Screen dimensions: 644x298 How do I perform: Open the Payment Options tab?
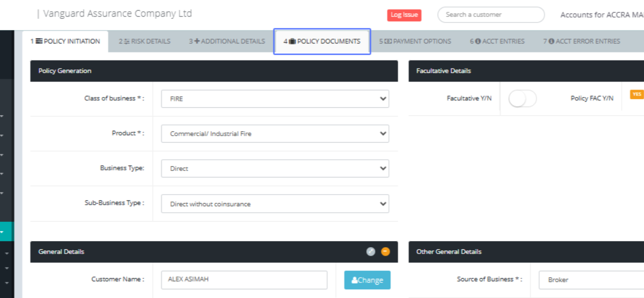pos(415,41)
